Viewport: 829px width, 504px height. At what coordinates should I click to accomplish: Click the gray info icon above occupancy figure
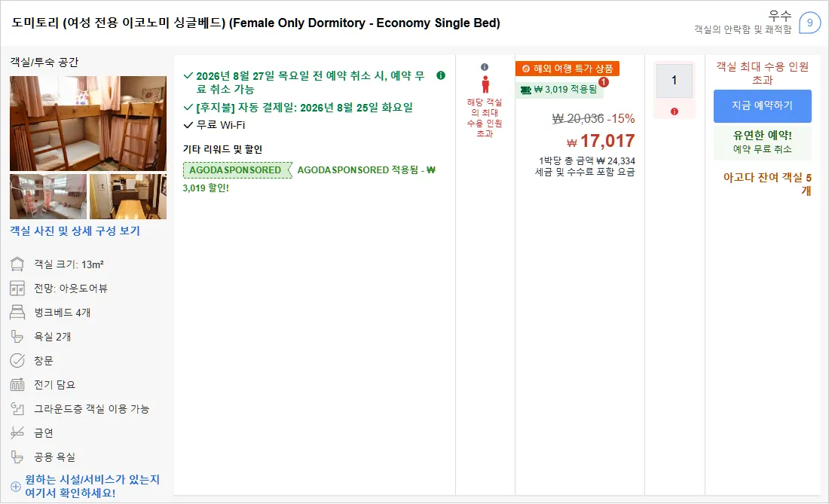coord(485,67)
